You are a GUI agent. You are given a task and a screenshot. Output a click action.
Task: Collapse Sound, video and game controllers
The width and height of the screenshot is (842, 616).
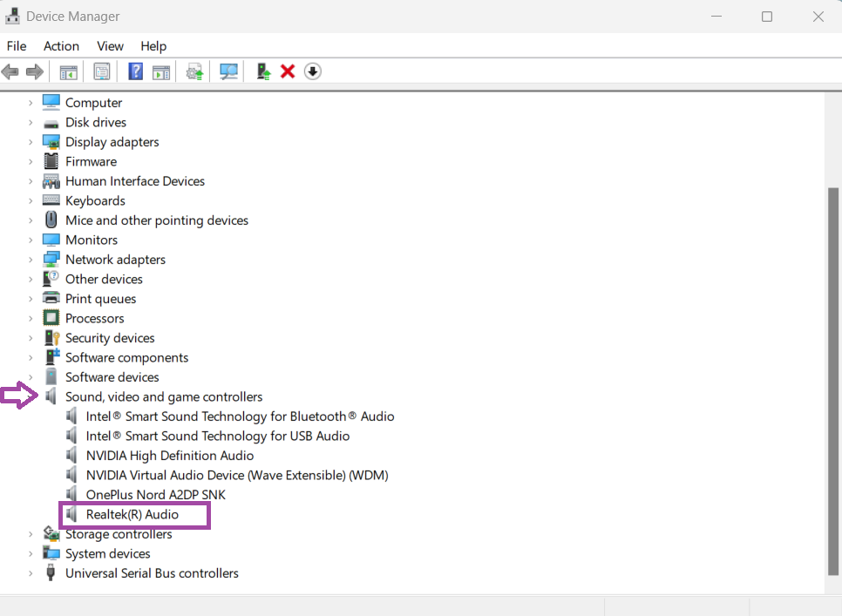click(31, 396)
